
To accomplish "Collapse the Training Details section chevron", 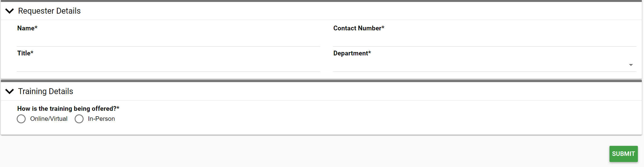I will click(10, 91).
